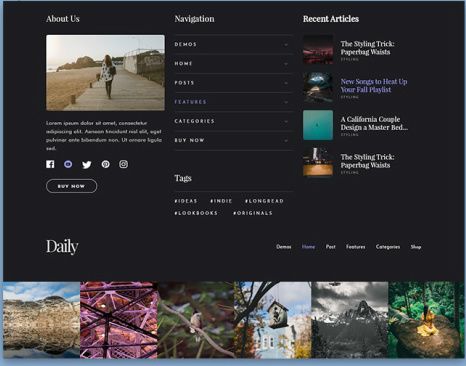Expand the POSTS navigation chevron
Screen dimensions: 466x366
(x=286, y=83)
